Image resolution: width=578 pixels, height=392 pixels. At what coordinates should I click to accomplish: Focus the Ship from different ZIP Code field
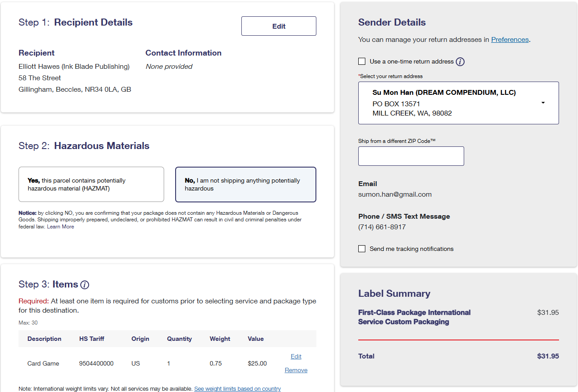(x=411, y=156)
